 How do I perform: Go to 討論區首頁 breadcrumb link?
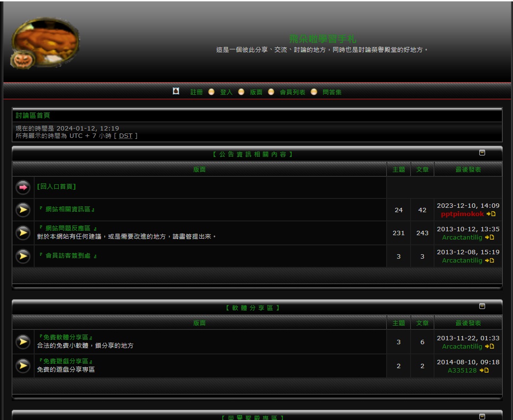pos(33,115)
